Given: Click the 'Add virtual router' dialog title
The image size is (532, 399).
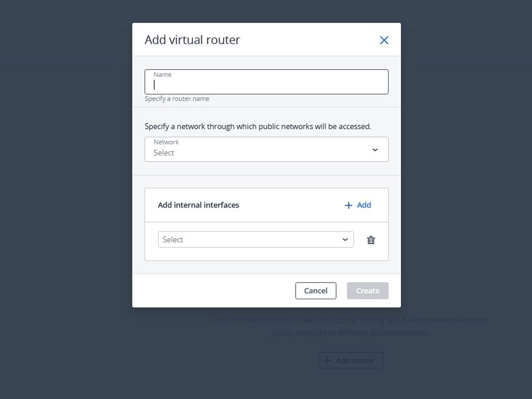Looking at the screenshot, I should tap(192, 40).
